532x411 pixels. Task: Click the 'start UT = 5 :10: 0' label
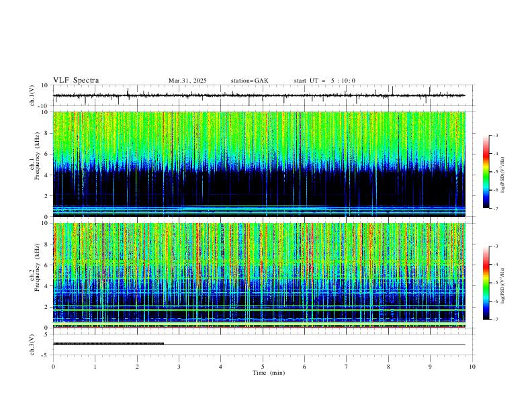click(x=324, y=81)
